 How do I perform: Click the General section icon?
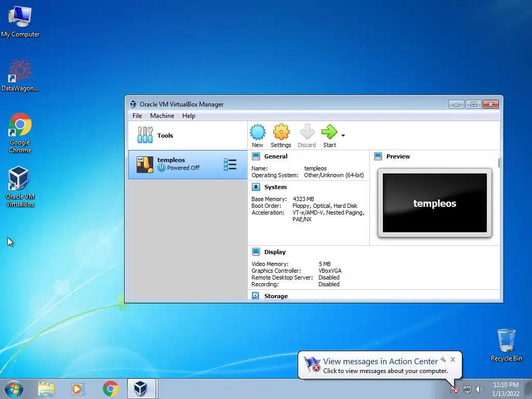pyautogui.click(x=256, y=156)
